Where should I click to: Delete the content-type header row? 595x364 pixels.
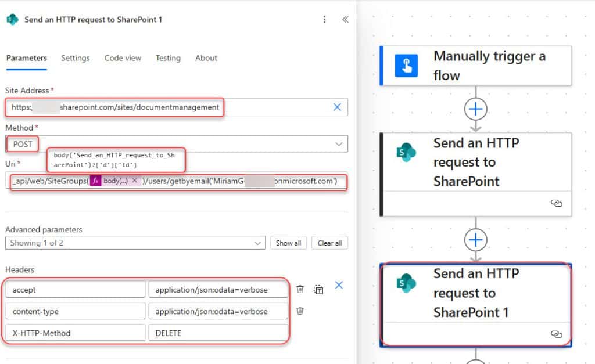[x=299, y=311]
